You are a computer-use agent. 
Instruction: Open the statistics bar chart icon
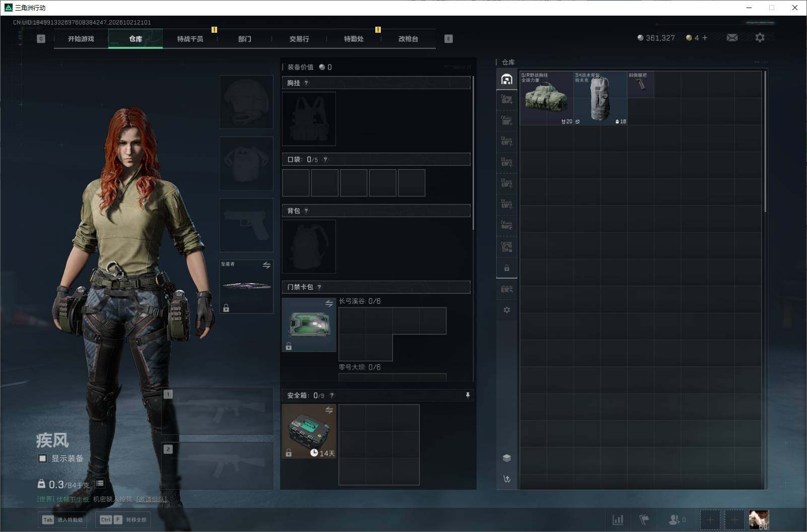point(618,519)
